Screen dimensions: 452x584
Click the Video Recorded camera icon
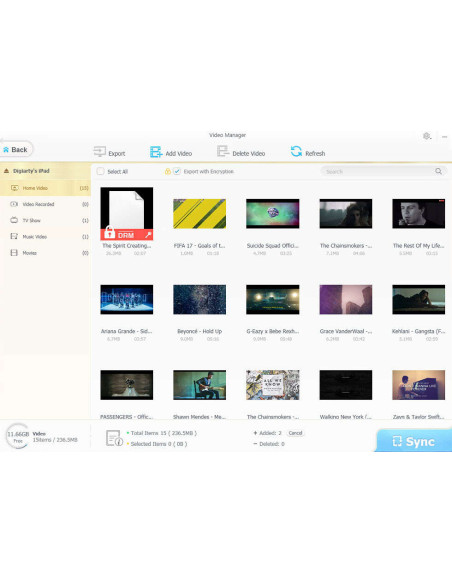click(x=14, y=204)
